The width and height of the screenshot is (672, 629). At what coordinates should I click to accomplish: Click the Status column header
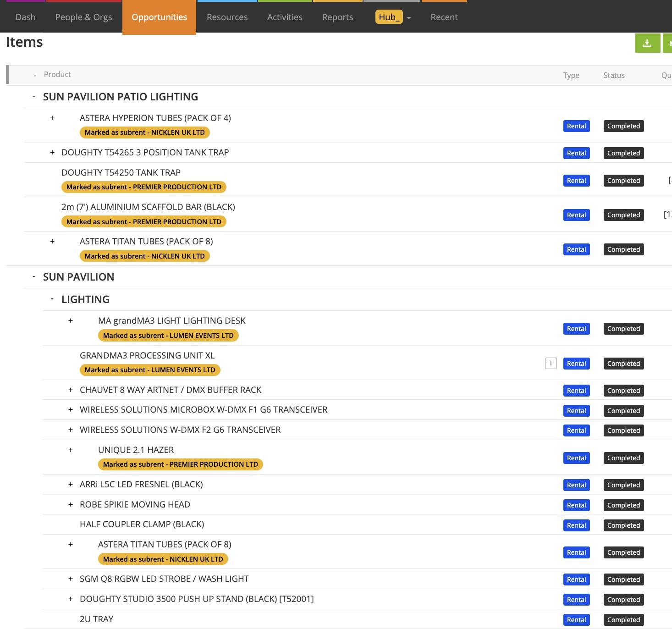pyautogui.click(x=614, y=75)
